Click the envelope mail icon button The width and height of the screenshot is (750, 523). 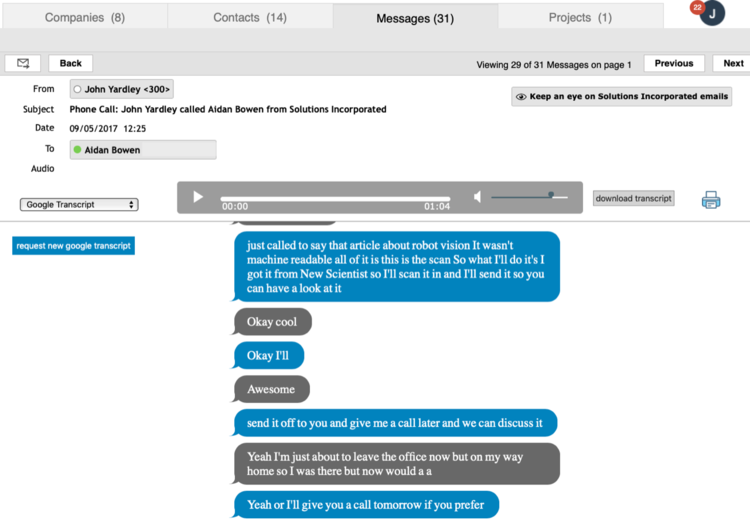(22, 63)
